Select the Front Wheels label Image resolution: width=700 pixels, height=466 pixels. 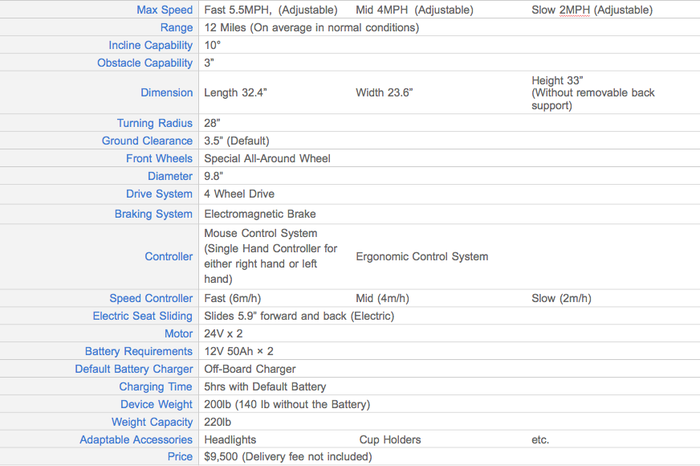point(159,158)
